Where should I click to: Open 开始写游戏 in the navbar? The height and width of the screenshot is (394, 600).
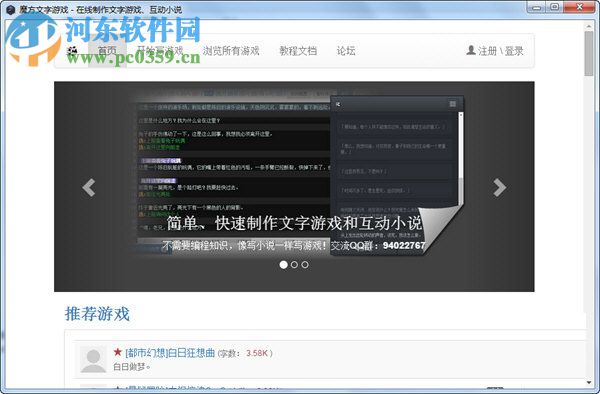(160, 51)
